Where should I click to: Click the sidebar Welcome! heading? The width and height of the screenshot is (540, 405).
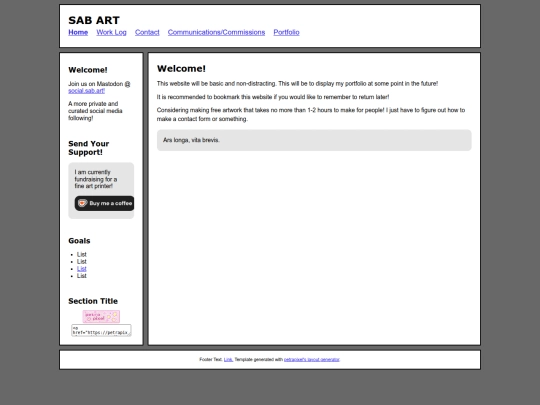tap(88, 70)
